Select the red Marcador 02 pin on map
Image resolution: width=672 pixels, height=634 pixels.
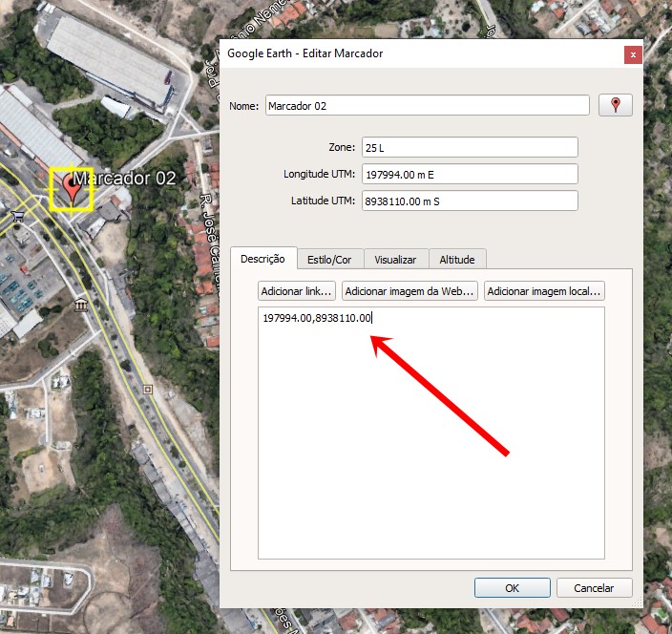[x=72, y=188]
